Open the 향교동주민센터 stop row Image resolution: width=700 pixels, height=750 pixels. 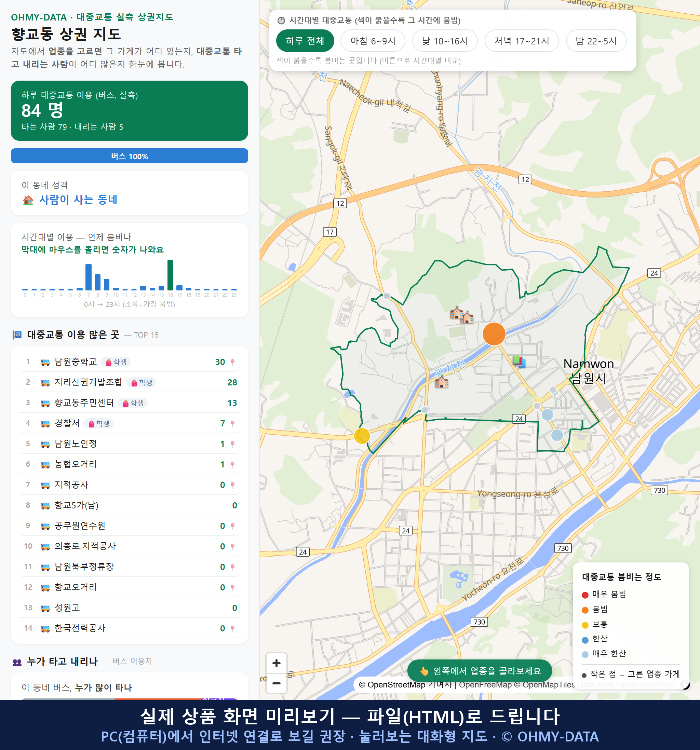130,403
